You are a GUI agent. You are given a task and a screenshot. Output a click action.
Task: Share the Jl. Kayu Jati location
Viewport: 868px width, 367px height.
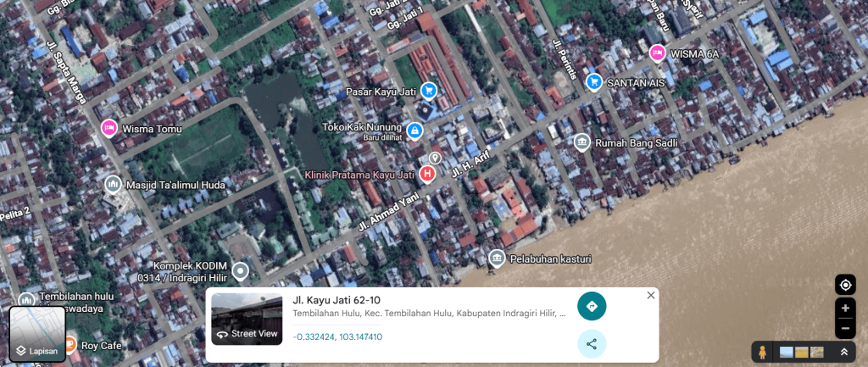pos(592,344)
